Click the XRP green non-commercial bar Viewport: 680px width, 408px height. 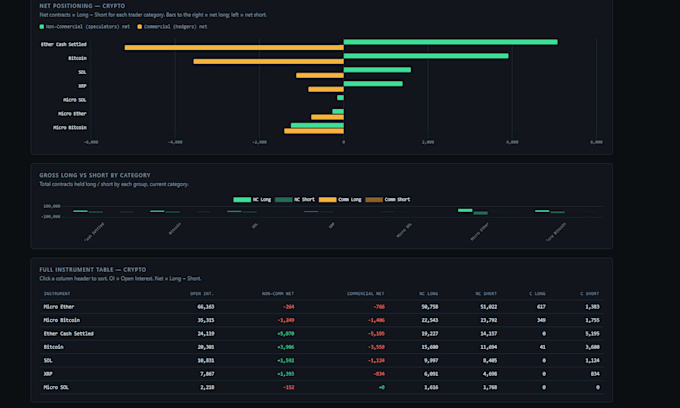tap(373, 84)
